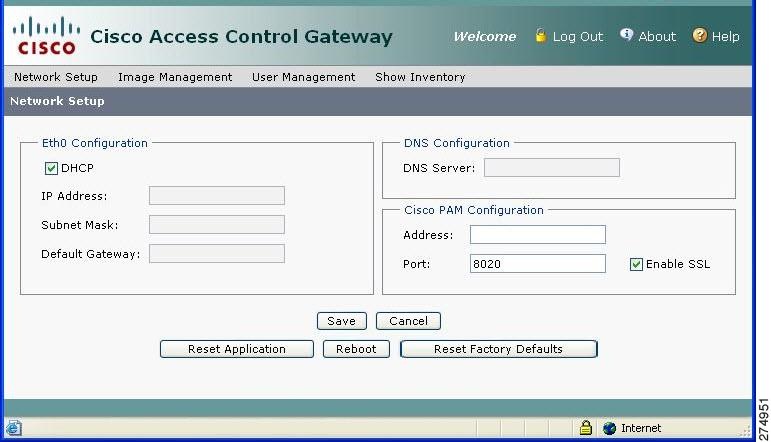This screenshot has width=771, height=442.
Task: Click the Internet zone globe icon
Action: point(609,428)
